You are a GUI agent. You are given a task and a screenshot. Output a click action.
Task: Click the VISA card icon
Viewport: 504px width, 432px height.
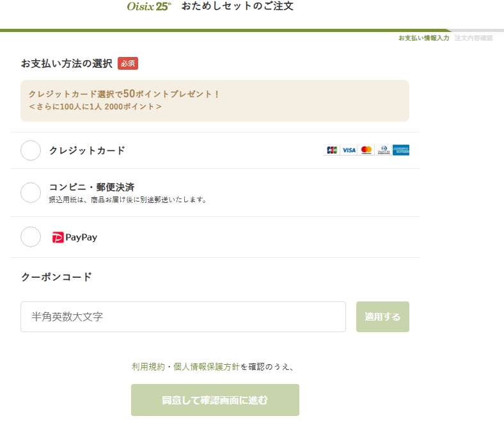tap(349, 150)
